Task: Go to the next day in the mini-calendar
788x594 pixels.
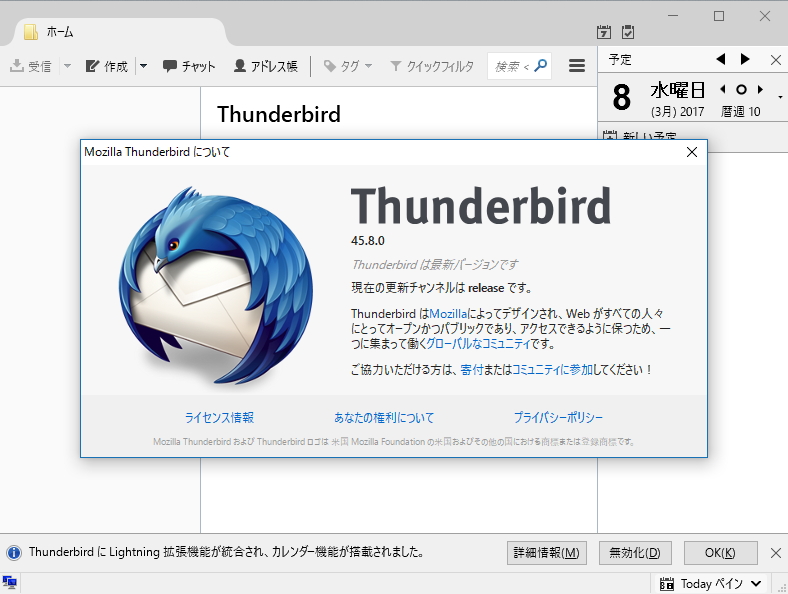Action: pos(760,89)
